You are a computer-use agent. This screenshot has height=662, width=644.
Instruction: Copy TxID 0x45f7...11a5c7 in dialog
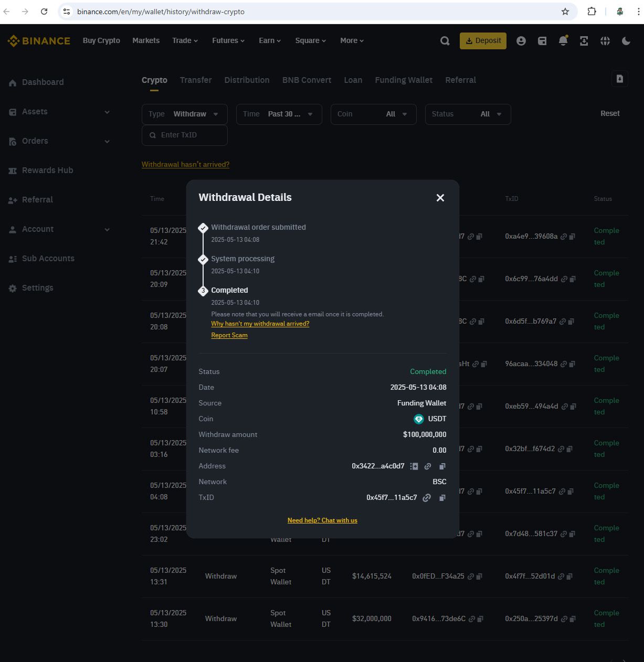point(442,498)
